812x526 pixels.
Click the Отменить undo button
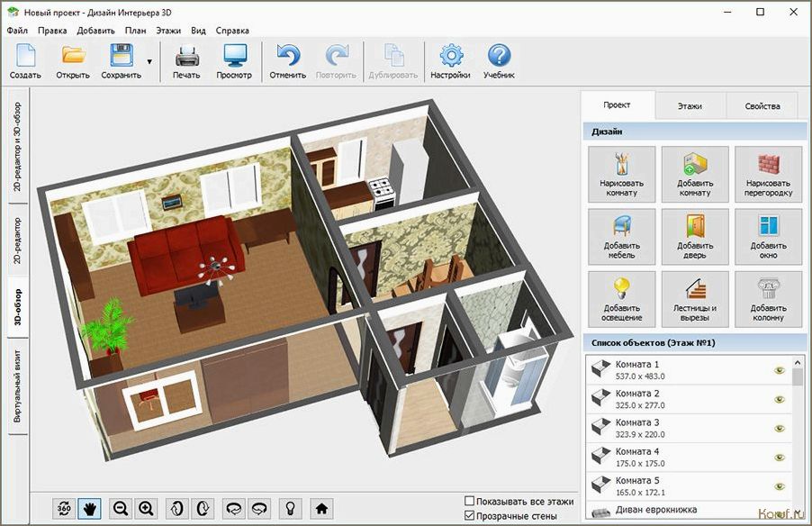point(288,61)
